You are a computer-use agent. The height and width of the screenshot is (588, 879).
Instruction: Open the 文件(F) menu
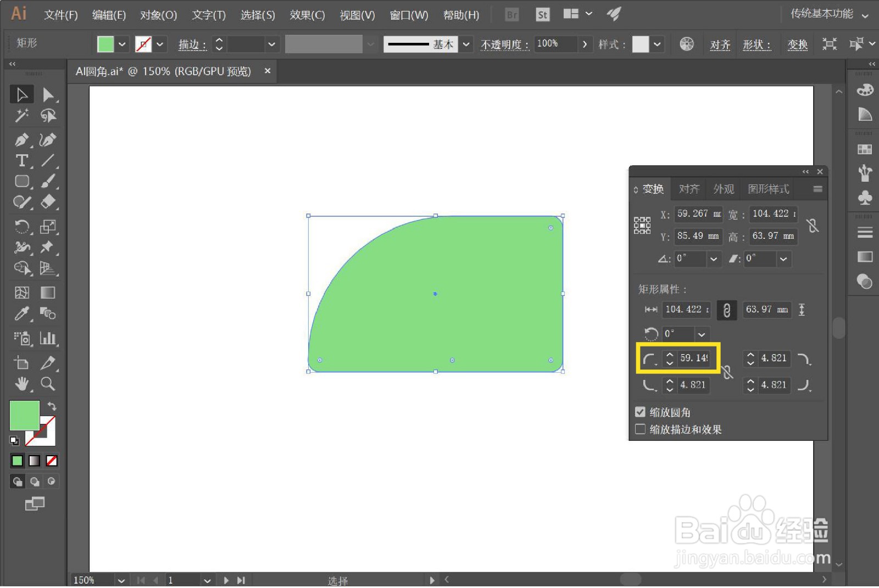(61, 15)
